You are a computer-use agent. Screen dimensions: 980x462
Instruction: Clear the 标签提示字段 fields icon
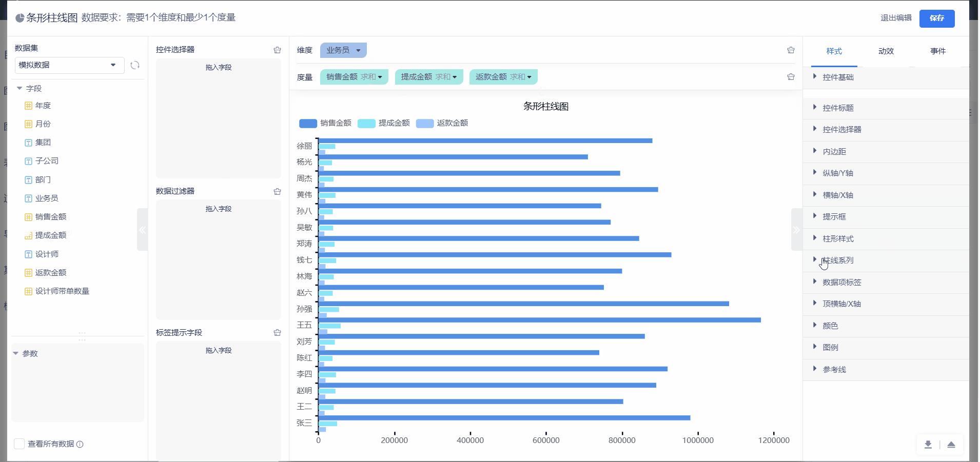(x=277, y=333)
